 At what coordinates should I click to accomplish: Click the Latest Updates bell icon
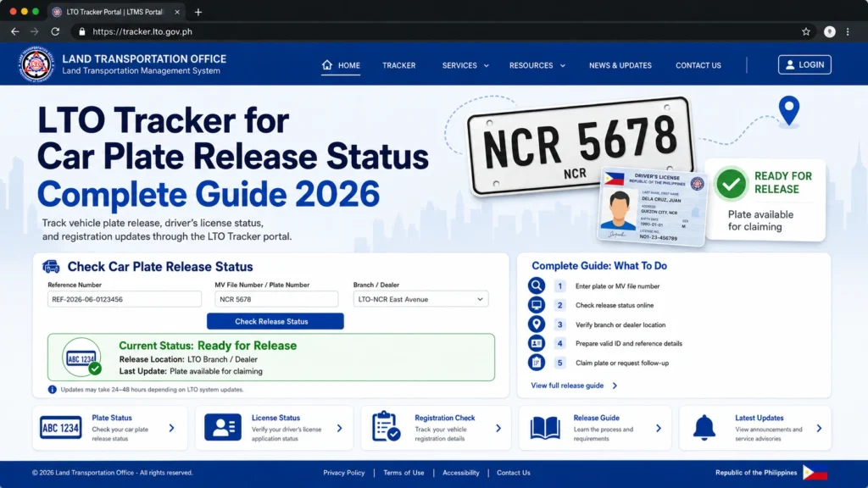point(704,427)
